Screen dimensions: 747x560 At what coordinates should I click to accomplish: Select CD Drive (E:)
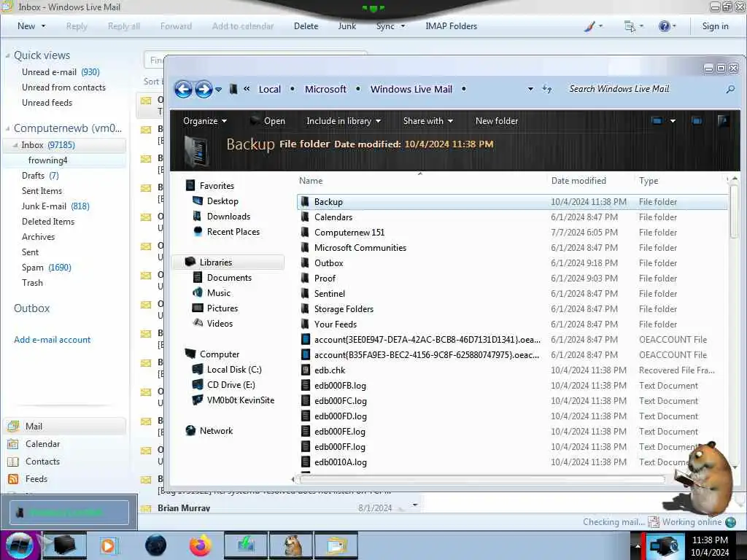[x=231, y=385]
